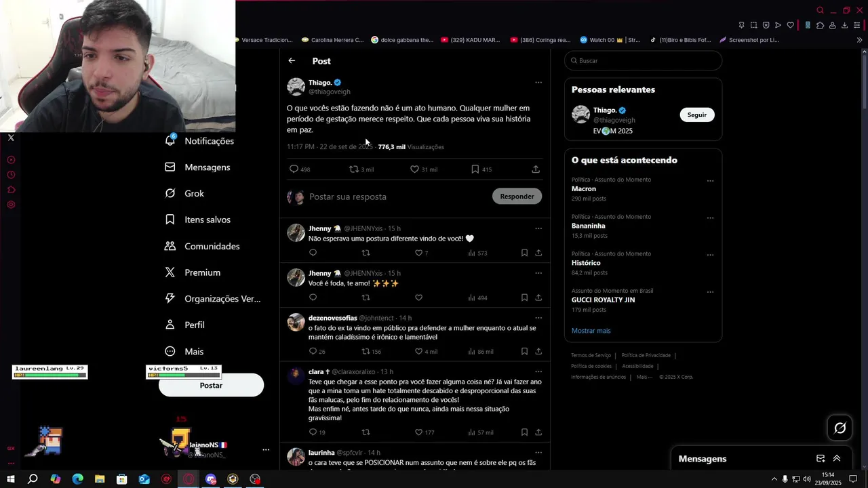This screenshot has width=868, height=488.
Task: Open reply comments icon showing 498
Action: [294, 169]
